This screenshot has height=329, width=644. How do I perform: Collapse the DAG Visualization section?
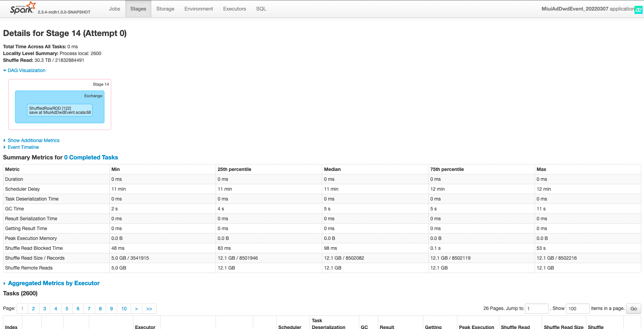(26, 70)
